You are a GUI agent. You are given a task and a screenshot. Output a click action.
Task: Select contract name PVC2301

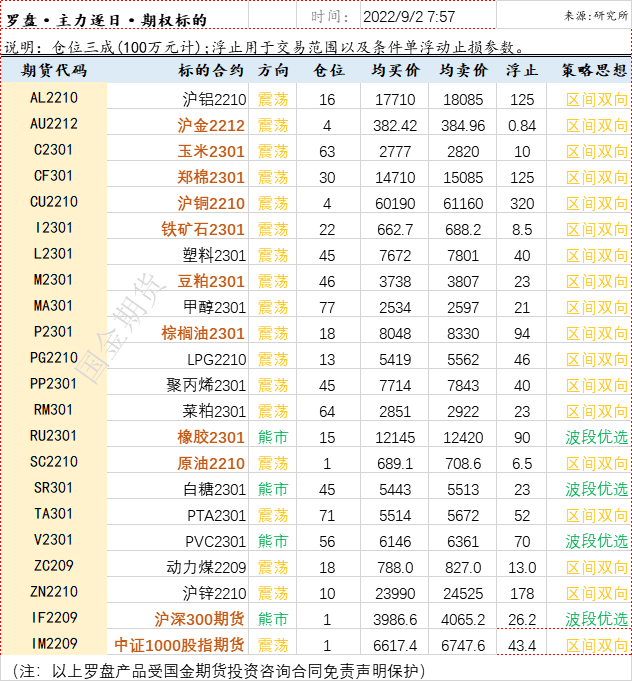pos(216,542)
